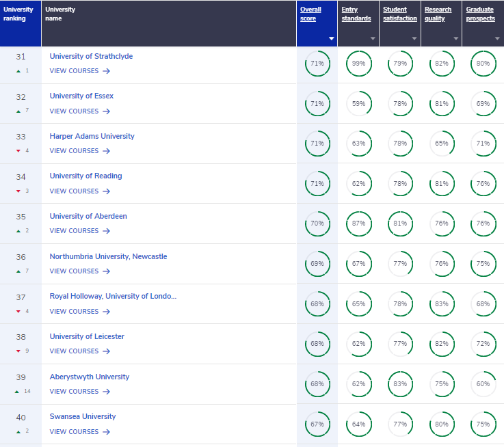Select the Research quality column header

tap(438, 14)
